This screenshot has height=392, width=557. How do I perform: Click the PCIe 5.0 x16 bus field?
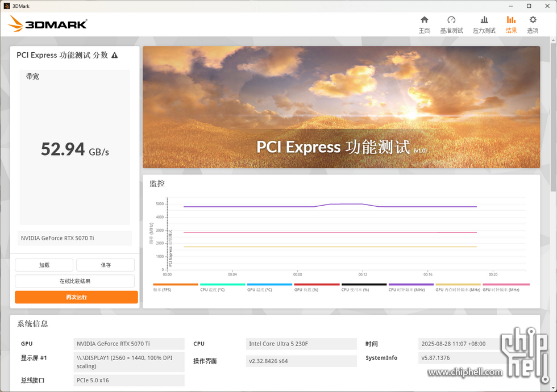129,380
